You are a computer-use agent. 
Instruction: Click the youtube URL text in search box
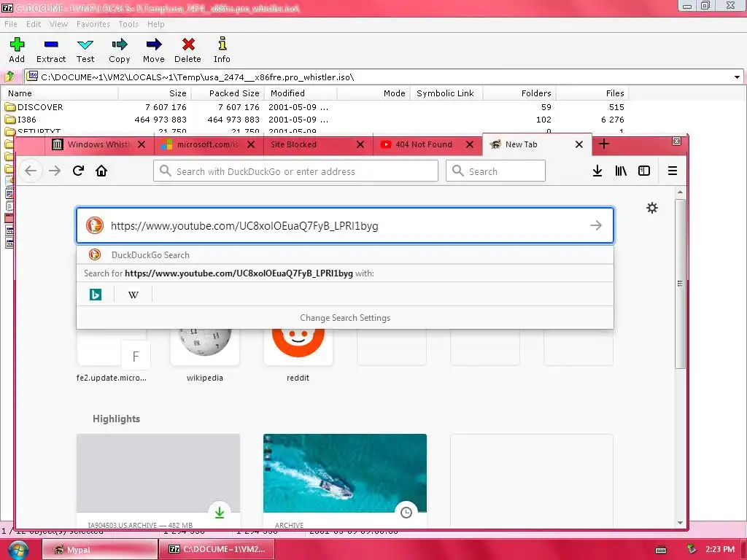click(244, 226)
